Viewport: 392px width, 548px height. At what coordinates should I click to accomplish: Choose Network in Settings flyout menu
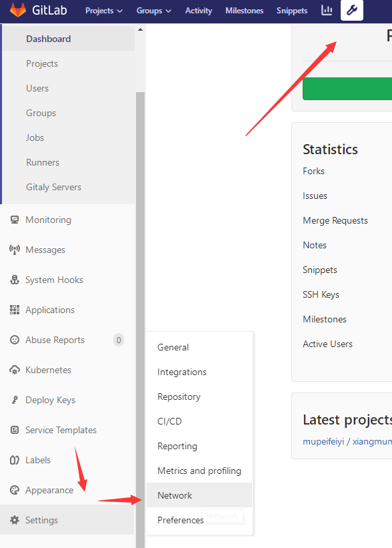(x=199, y=495)
